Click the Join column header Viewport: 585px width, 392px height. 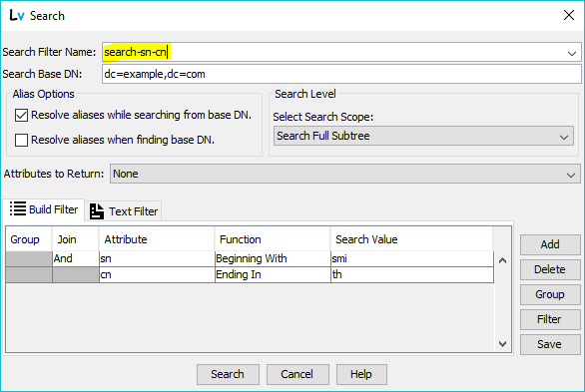(x=75, y=239)
